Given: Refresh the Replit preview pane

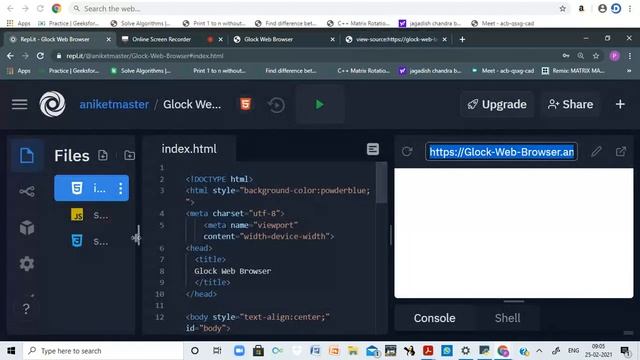Looking at the screenshot, I should coord(407,152).
